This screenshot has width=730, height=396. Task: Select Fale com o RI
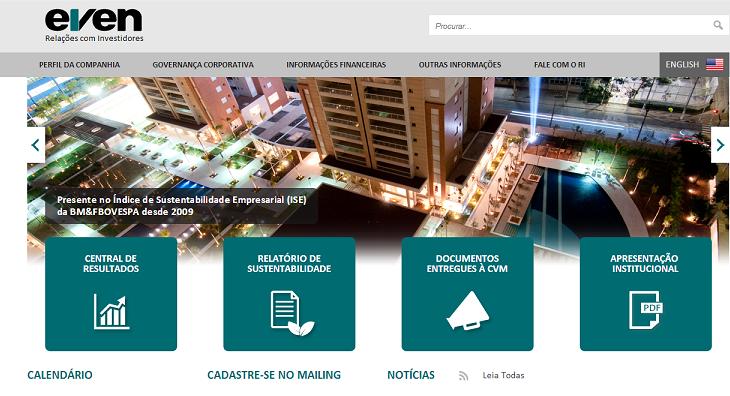560,65
